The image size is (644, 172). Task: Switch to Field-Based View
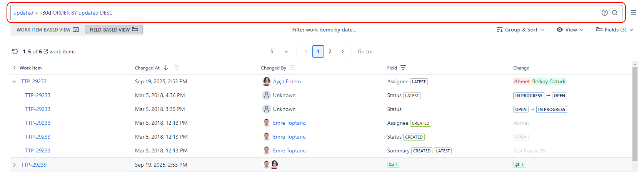[x=113, y=30]
